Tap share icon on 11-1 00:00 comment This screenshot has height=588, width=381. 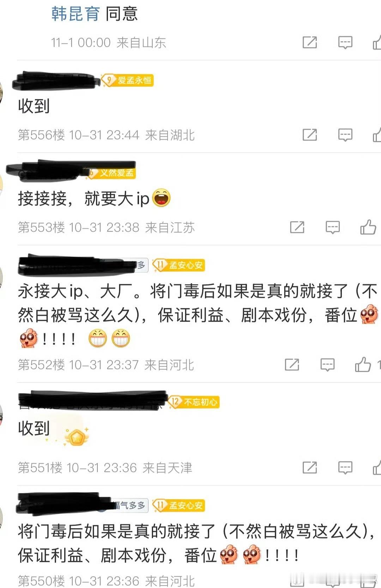[310, 42]
